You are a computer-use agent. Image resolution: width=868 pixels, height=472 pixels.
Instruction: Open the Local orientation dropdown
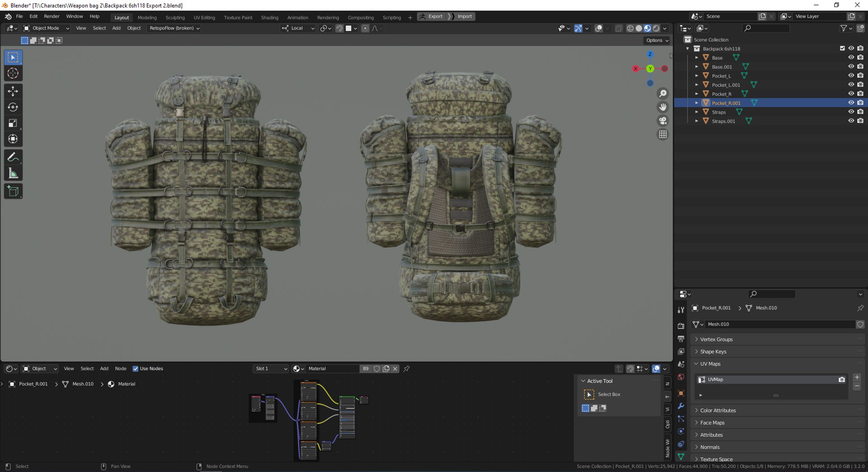click(x=298, y=28)
